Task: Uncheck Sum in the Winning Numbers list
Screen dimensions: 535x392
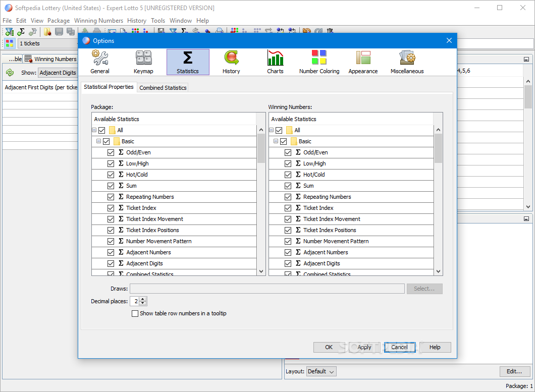Action: coord(288,186)
